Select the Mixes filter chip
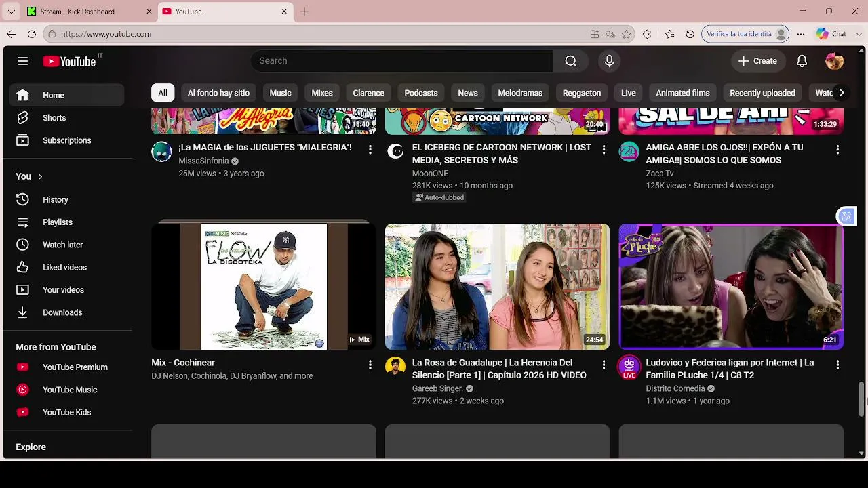 point(322,93)
